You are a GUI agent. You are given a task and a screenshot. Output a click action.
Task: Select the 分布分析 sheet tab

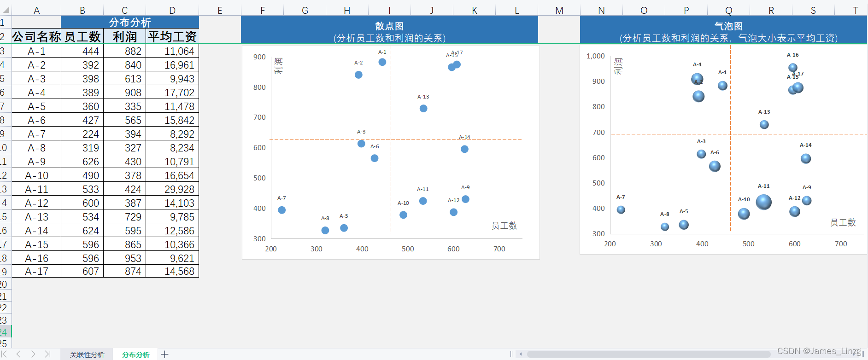click(x=136, y=354)
